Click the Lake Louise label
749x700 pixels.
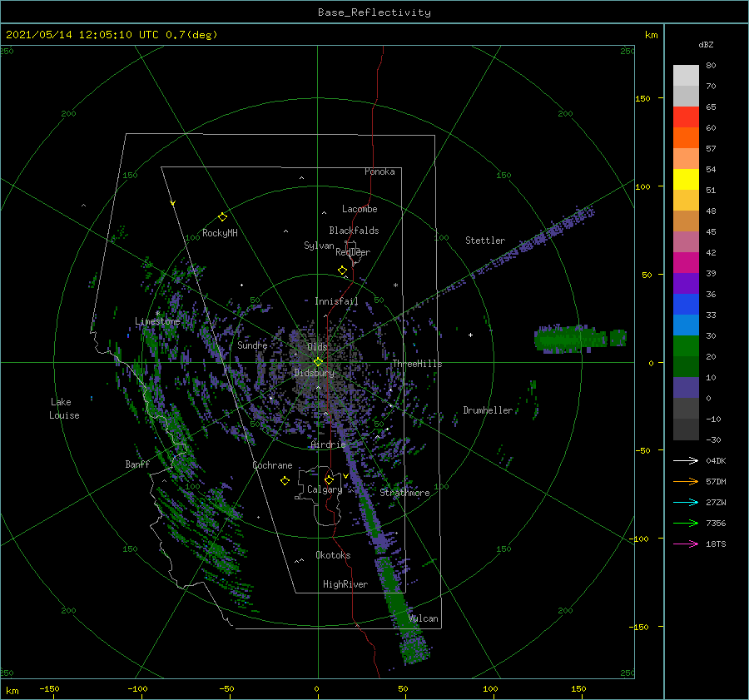64,409
